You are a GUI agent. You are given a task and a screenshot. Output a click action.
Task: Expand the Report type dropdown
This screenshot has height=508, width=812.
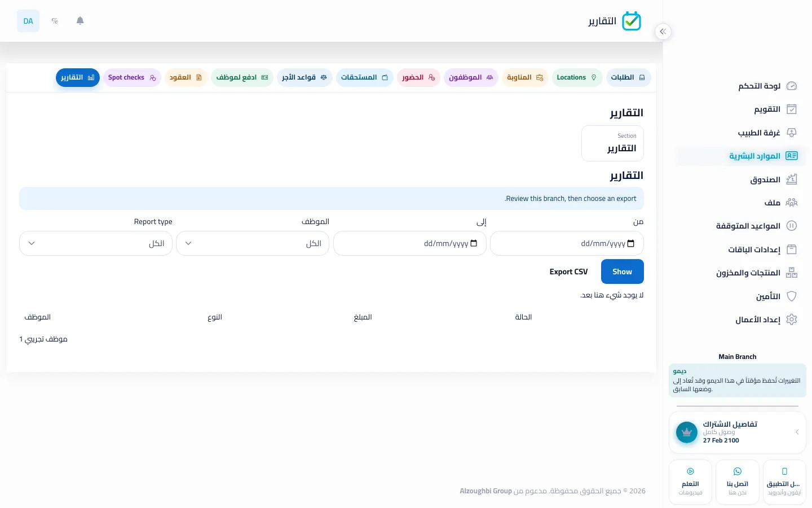[x=96, y=243]
